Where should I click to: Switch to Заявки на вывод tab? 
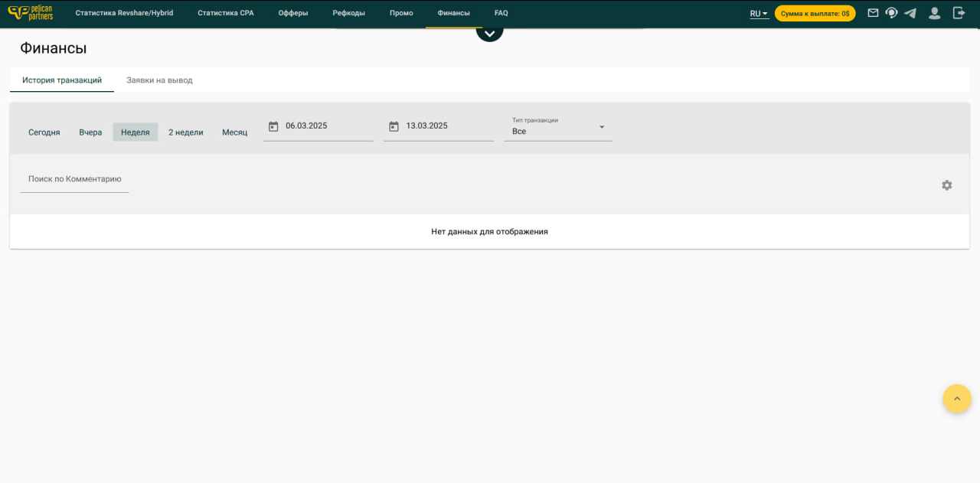159,80
